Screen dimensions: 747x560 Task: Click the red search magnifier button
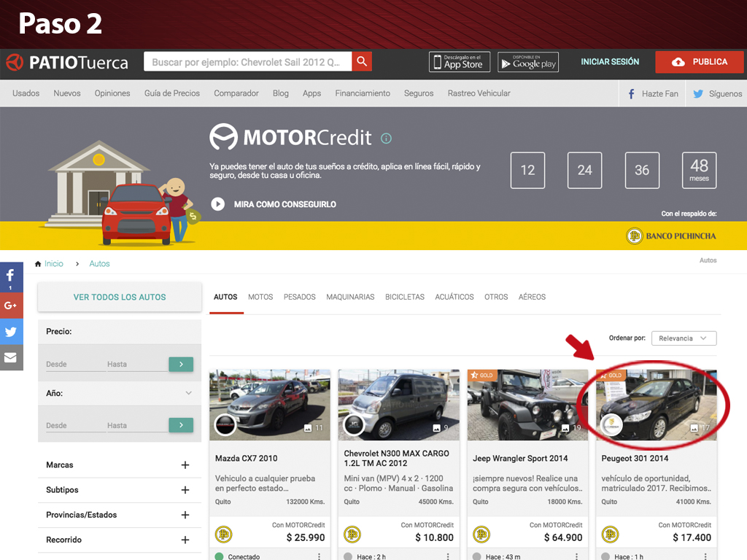pos(362,61)
